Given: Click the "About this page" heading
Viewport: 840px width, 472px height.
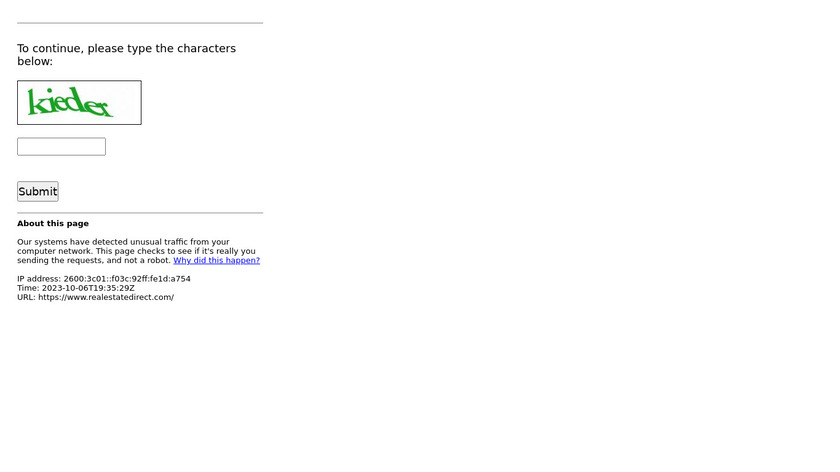Looking at the screenshot, I should (53, 223).
